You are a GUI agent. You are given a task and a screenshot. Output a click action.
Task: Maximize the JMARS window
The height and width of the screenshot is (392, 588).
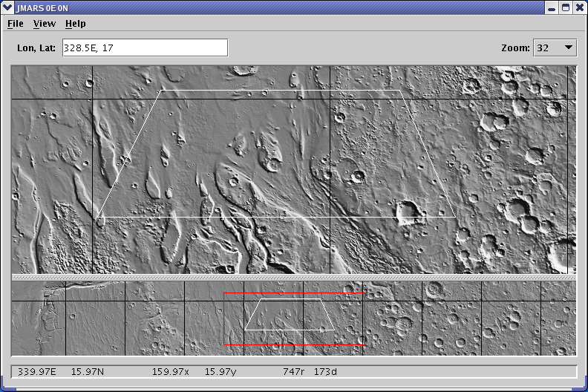(566, 8)
